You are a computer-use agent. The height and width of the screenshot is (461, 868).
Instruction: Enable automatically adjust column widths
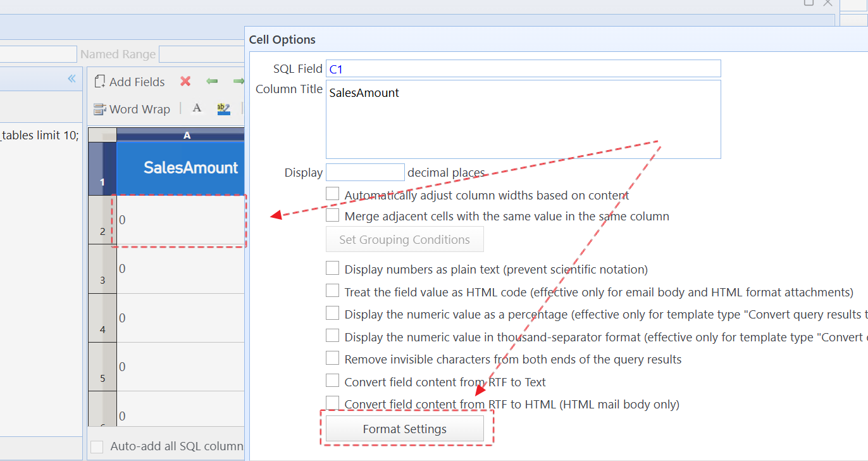(333, 194)
